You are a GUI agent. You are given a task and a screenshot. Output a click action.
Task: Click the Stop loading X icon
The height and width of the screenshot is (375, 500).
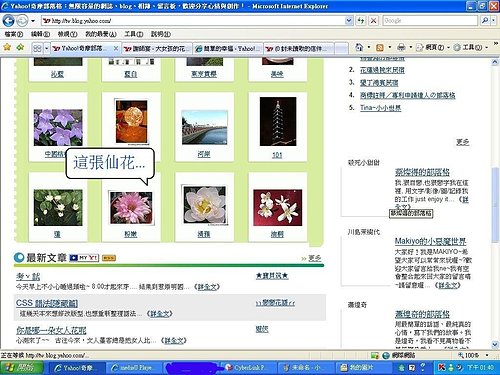click(374, 21)
